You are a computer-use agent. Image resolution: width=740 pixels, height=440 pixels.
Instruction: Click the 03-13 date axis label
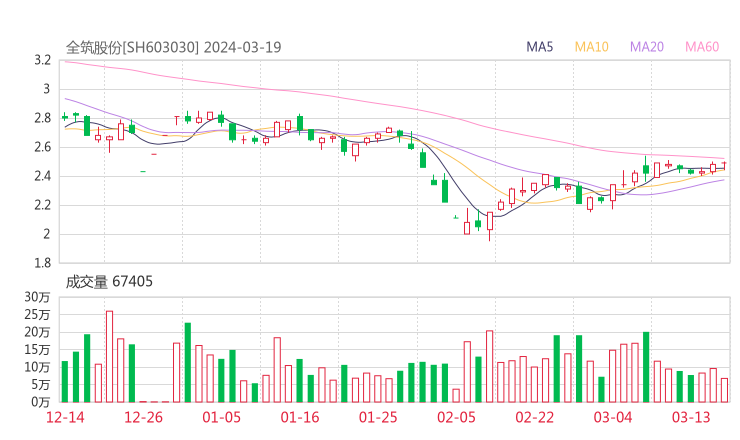pos(691,417)
